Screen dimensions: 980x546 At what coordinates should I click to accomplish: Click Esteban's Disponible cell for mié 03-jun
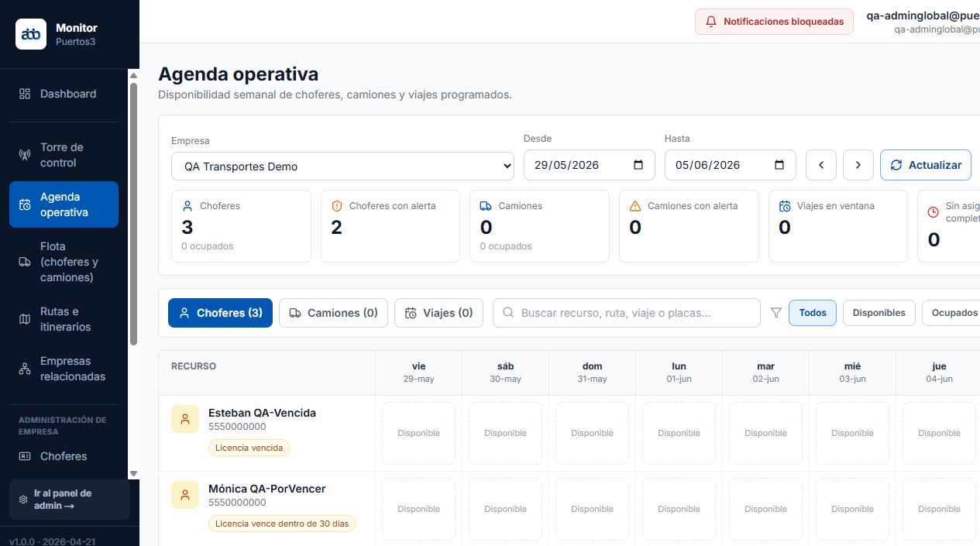coord(852,433)
